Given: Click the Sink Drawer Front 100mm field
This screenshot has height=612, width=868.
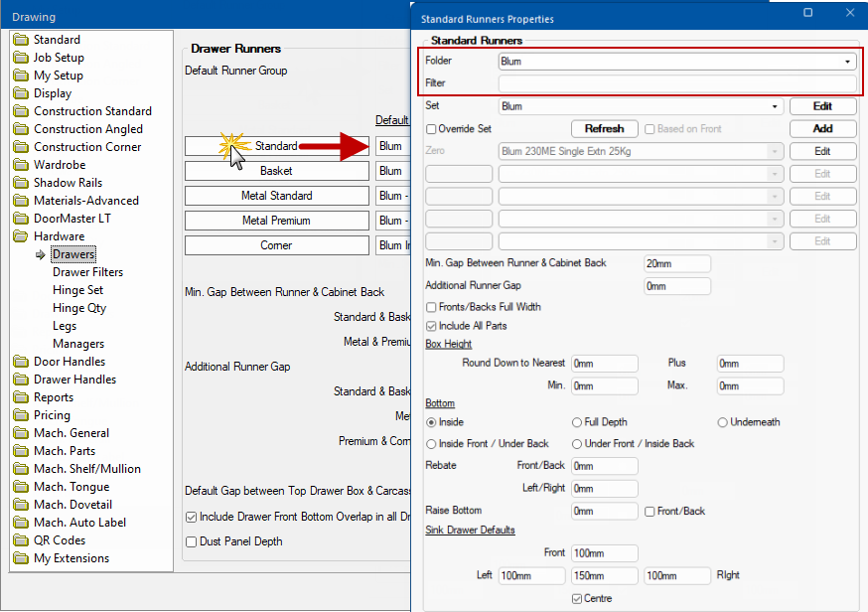Looking at the screenshot, I should click(x=605, y=553).
